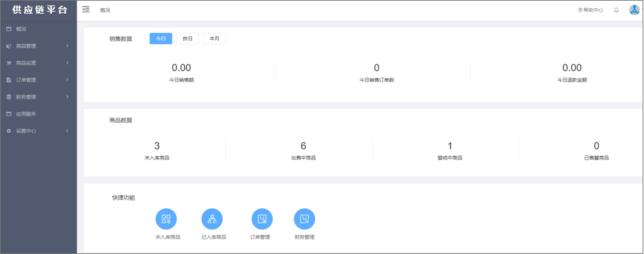The height and width of the screenshot is (254, 644).
Task: Click the help center question mark icon
Action: tap(580, 10)
